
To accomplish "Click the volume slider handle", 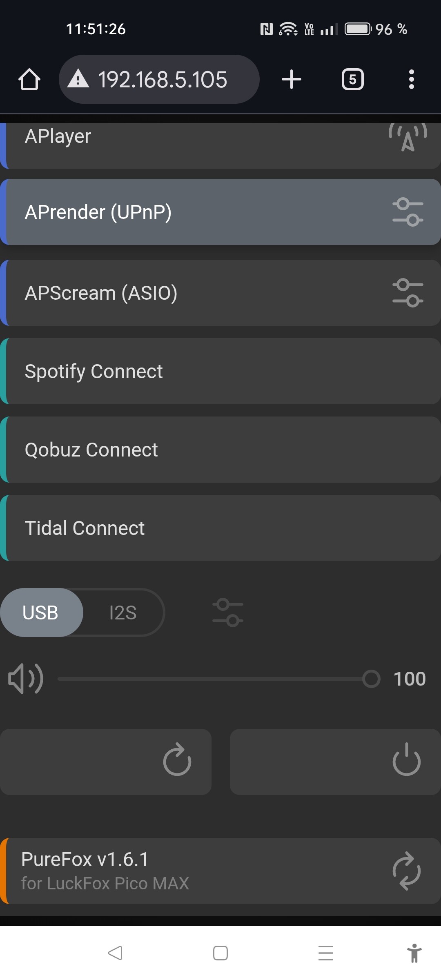I will [371, 679].
